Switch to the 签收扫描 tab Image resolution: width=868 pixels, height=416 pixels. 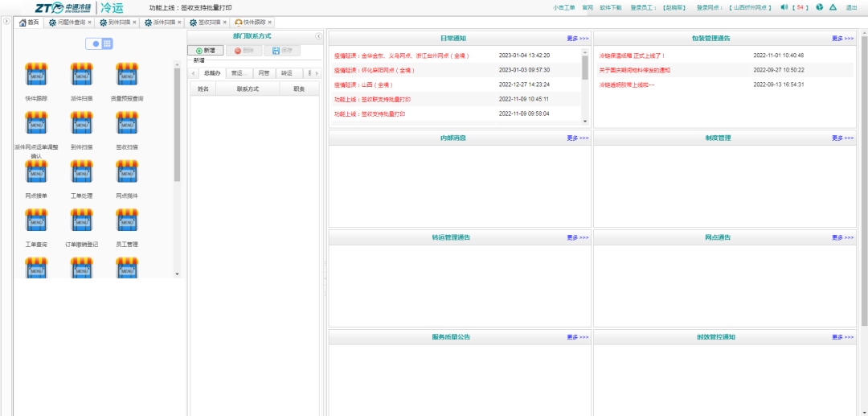point(206,23)
